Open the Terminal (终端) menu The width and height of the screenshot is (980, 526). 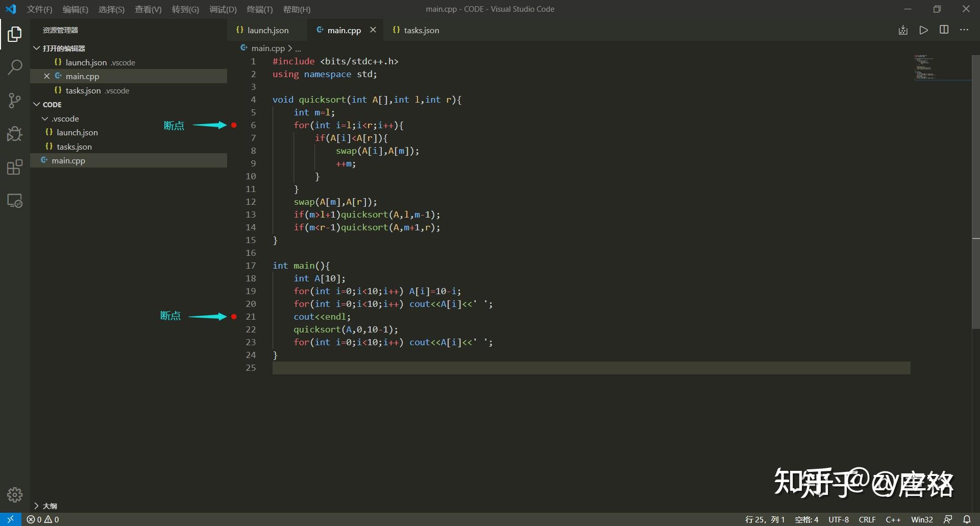[260, 9]
